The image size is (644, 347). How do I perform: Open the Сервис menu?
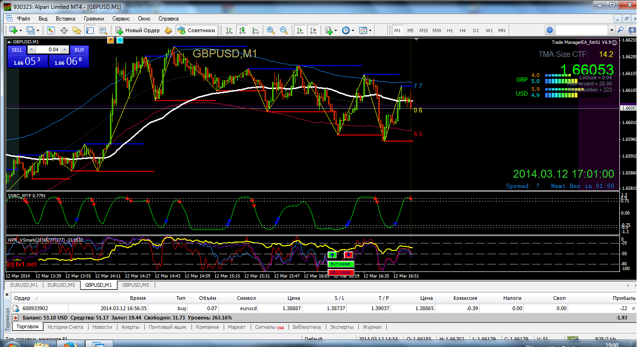click(x=121, y=19)
